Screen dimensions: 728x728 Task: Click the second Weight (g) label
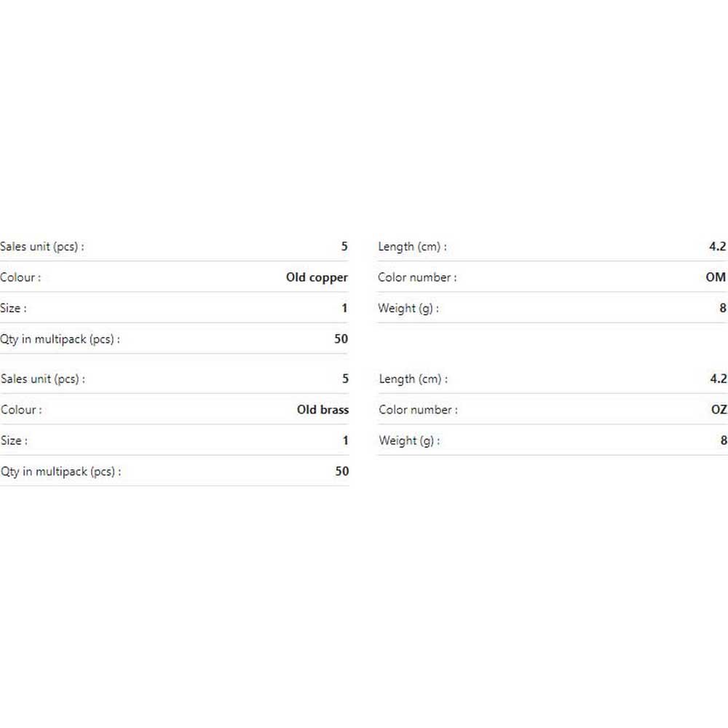pyautogui.click(x=409, y=440)
